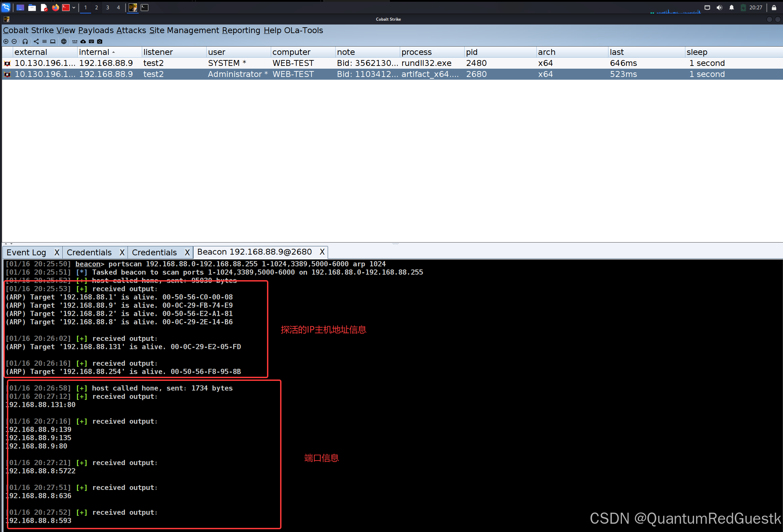Expand the terminal launcher dropdown arrow

74,8
